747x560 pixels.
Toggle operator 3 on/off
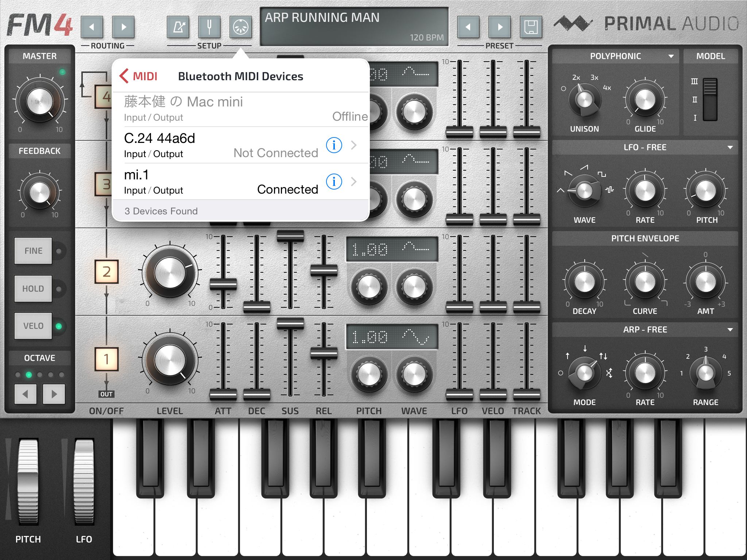click(104, 184)
